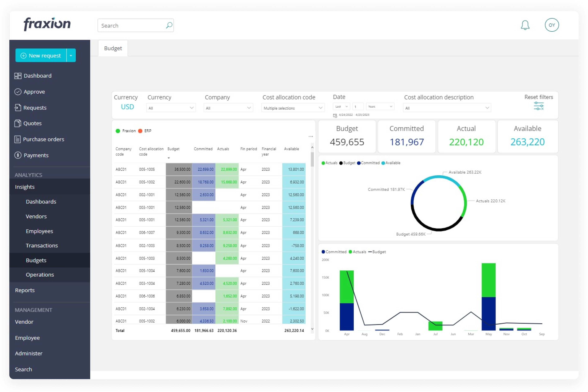Toggle the Fraxion legend item

click(x=126, y=131)
